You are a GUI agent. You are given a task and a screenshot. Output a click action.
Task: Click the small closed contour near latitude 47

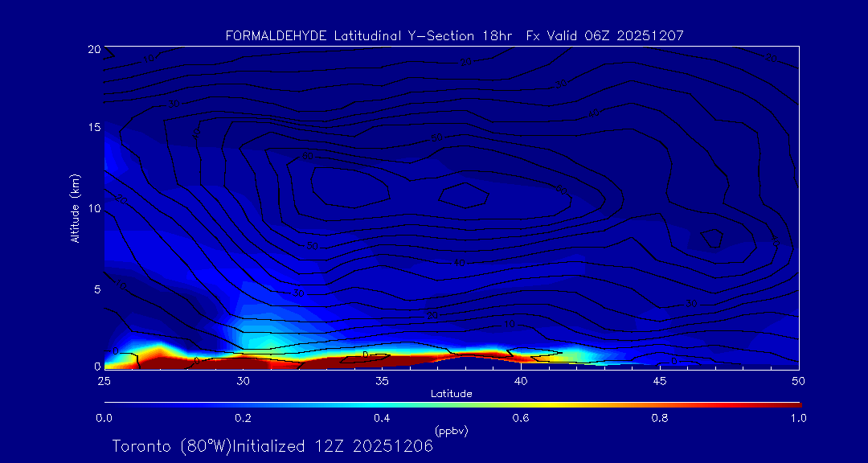[711, 238]
